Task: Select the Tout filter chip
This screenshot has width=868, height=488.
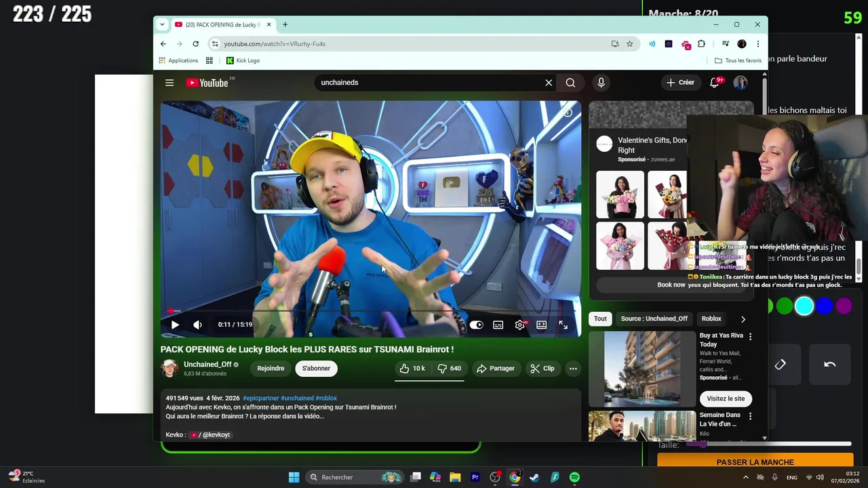Action: click(600, 319)
